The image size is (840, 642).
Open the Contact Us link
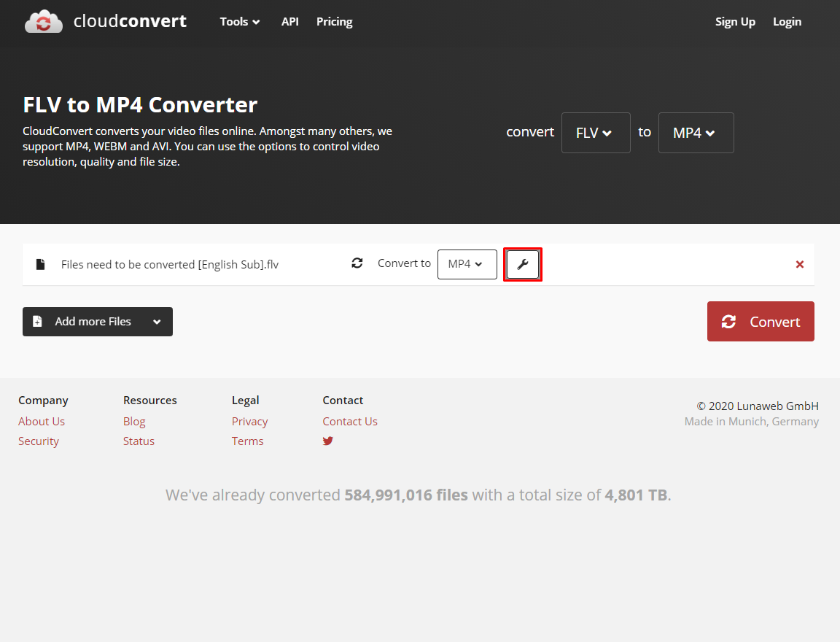click(x=350, y=421)
